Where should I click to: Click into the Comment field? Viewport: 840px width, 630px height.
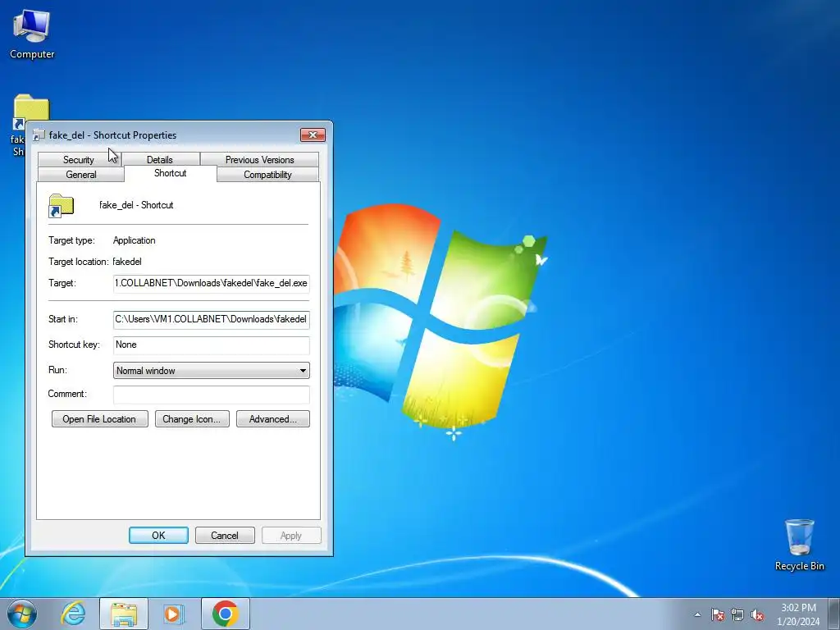tap(211, 395)
